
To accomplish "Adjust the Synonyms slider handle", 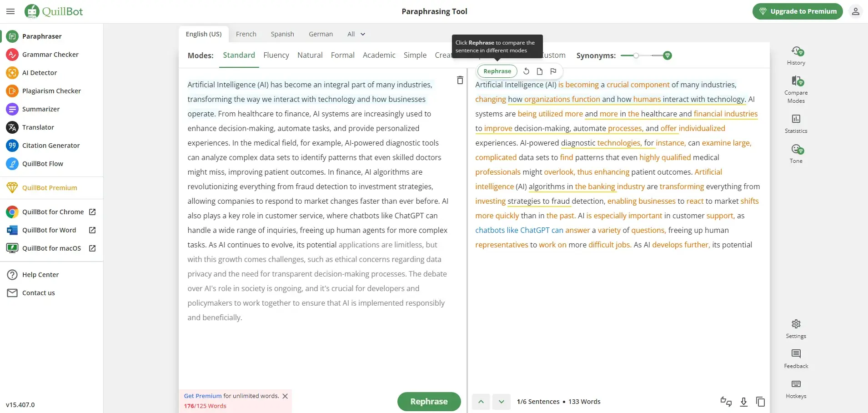I will (636, 55).
